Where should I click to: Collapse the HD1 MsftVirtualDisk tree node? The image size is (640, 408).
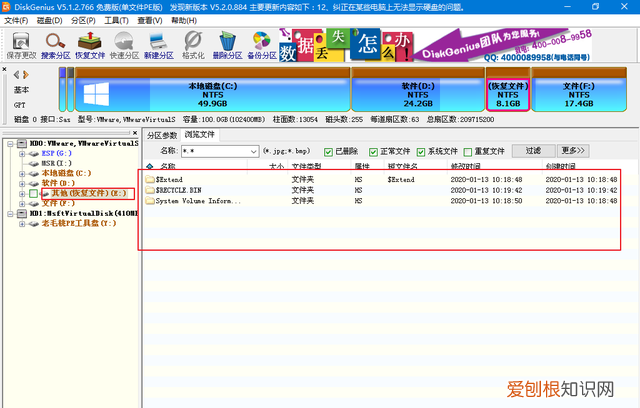pyautogui.click(x=10, y=213)
